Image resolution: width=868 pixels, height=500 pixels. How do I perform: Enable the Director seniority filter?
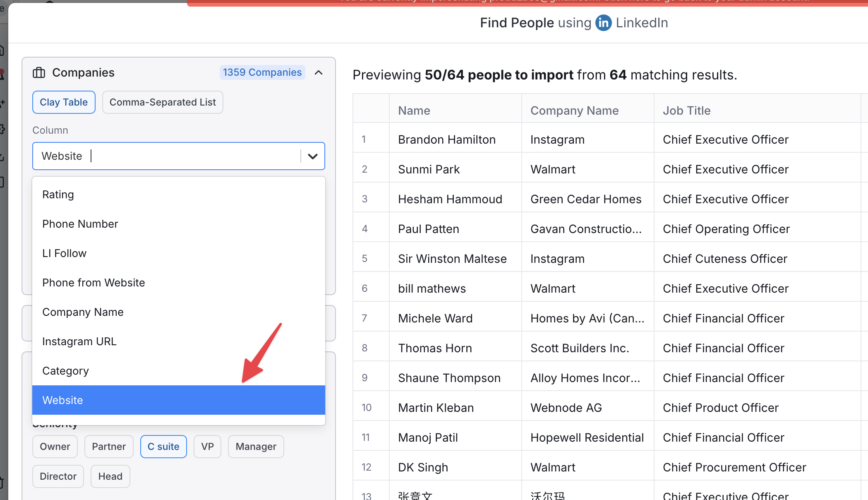58,476
